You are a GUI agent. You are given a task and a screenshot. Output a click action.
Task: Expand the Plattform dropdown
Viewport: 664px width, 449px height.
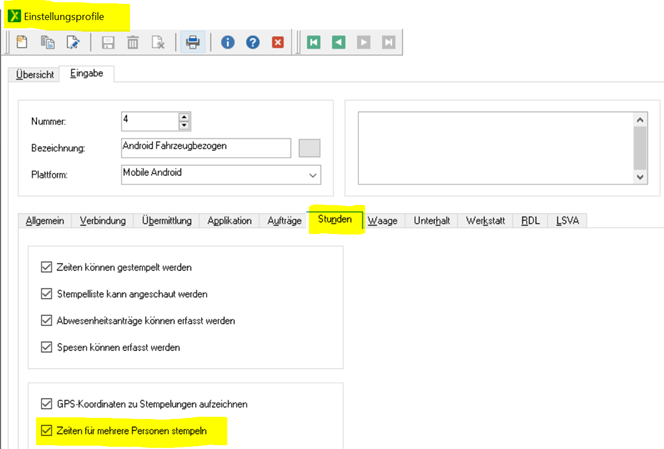pyautogui.click(x=313, y=175)
